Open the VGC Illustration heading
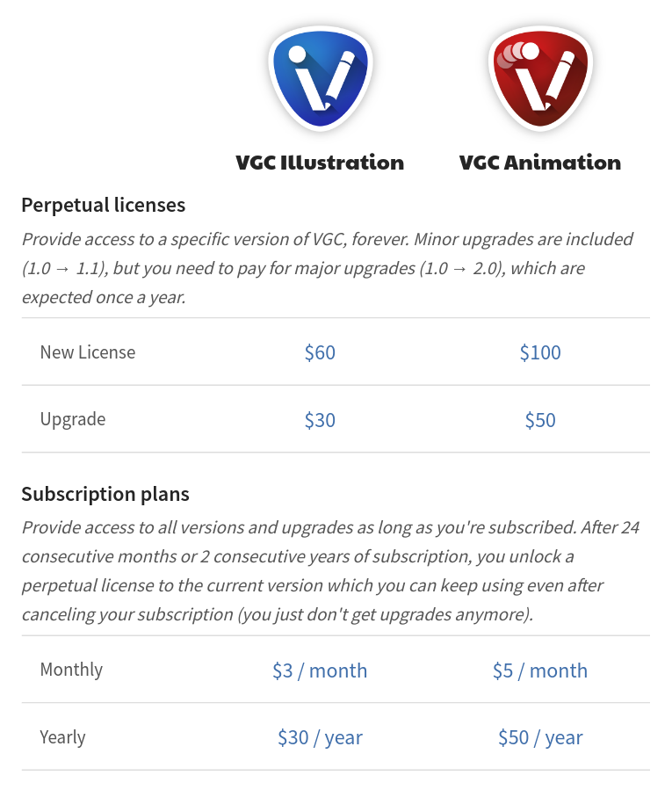 [320, 163]
